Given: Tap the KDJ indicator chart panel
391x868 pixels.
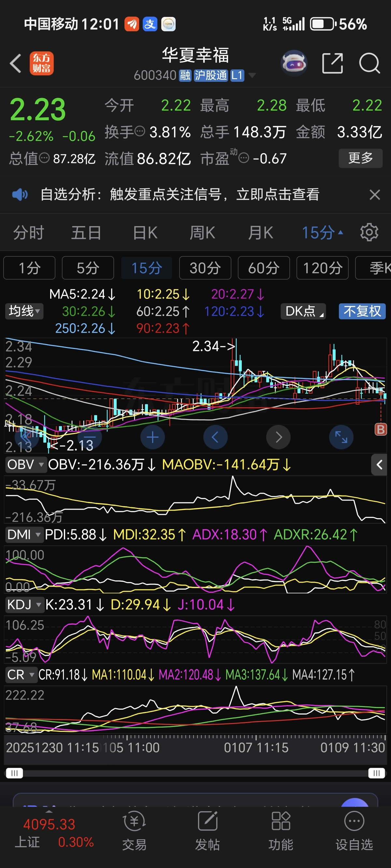Looking at the screenshot, I should [195, 639].
